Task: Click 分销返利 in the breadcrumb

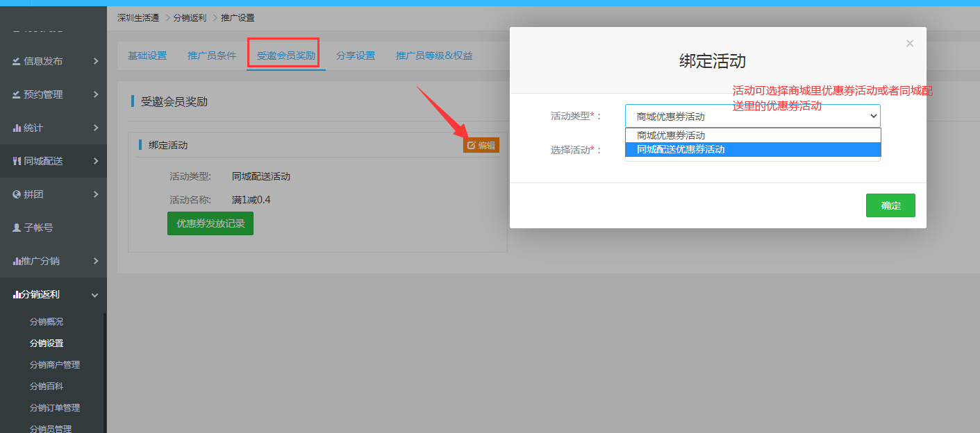Action: tap(189, 17)
